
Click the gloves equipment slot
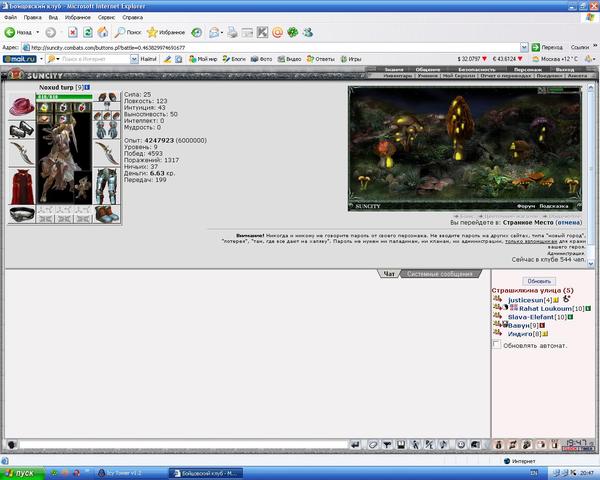[x=107, y=130]
